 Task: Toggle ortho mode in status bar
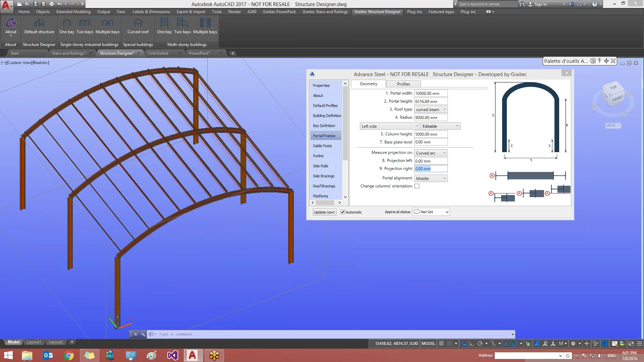click(472, 343)
